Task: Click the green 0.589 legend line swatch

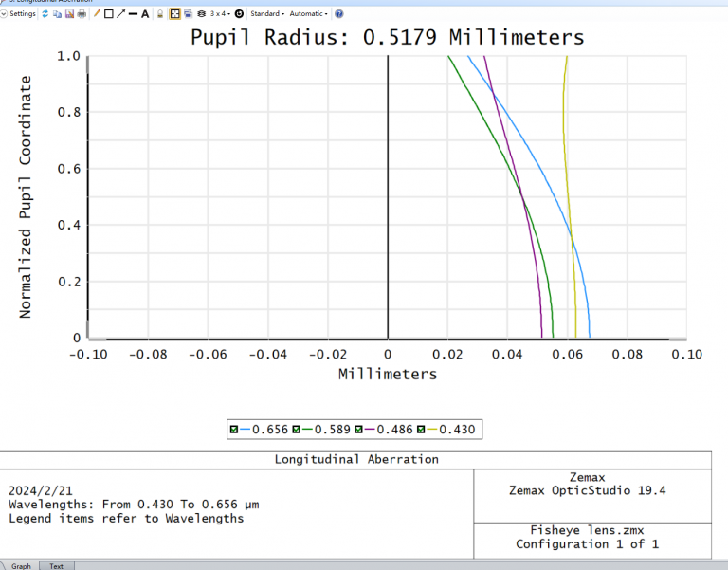Action: point(307,430)
